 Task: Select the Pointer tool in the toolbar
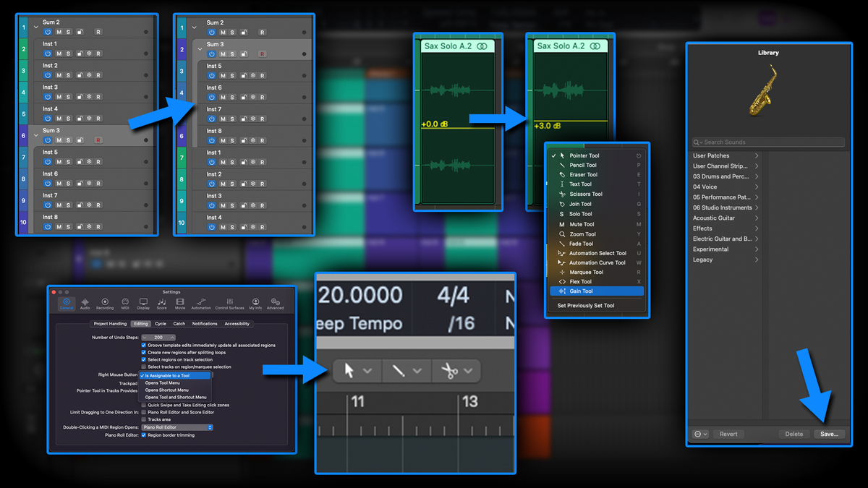349,371
